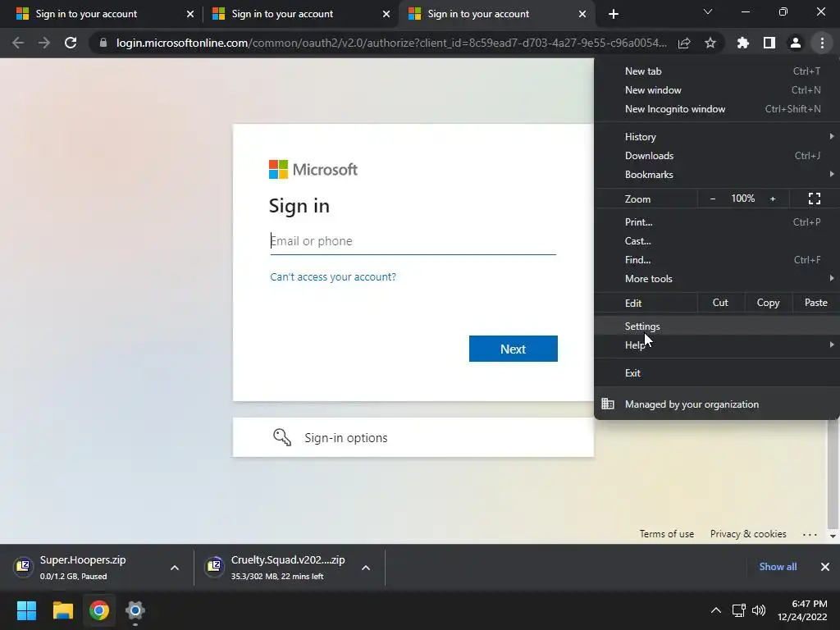Expand the More tools submenu
The image size is (840, 630).
[x=717, y=279]
